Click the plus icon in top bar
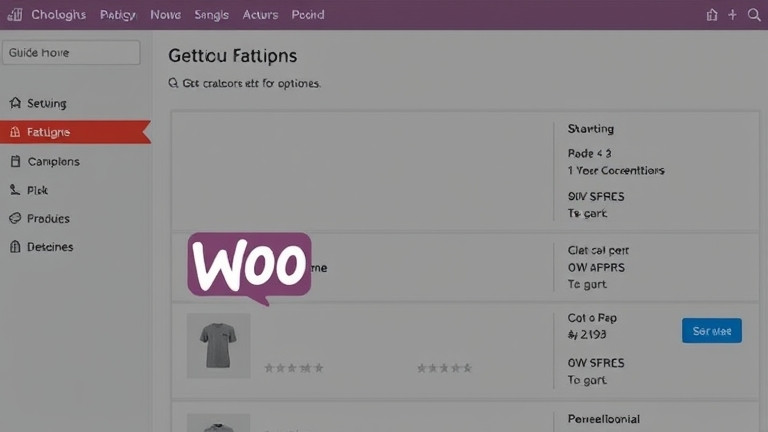768x432 pixels. (x=732, y=15)
